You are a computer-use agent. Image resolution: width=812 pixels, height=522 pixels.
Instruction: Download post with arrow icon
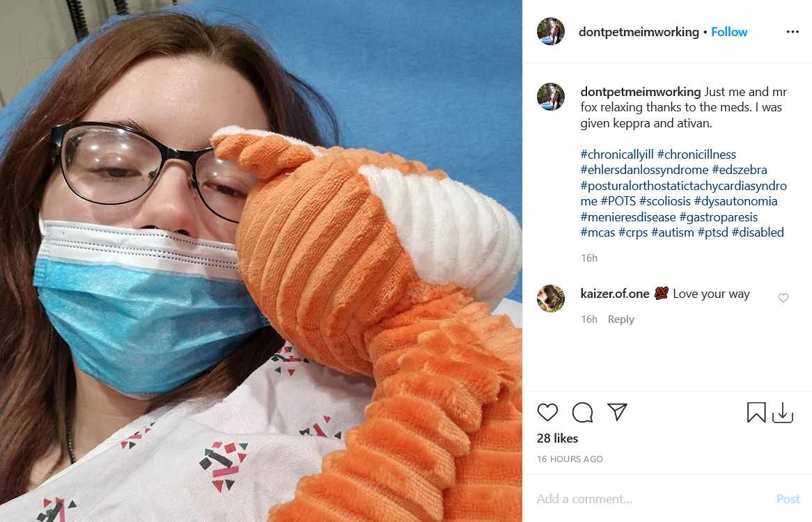[783, 412]
